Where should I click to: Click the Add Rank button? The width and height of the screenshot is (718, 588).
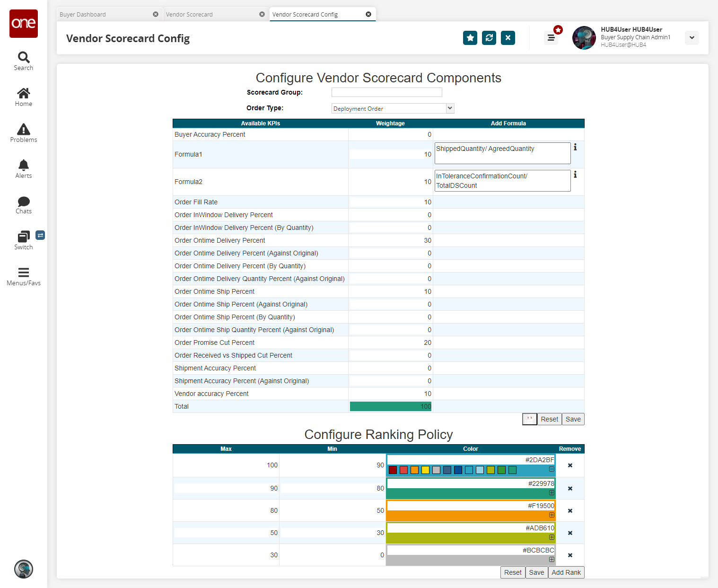coord(566,572)
